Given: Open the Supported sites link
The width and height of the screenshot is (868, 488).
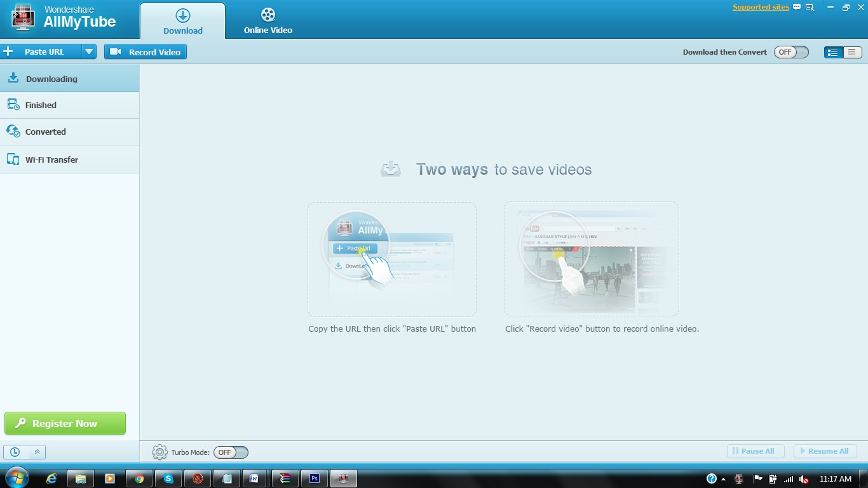Looking at the screenshot, I should (761, 8).
